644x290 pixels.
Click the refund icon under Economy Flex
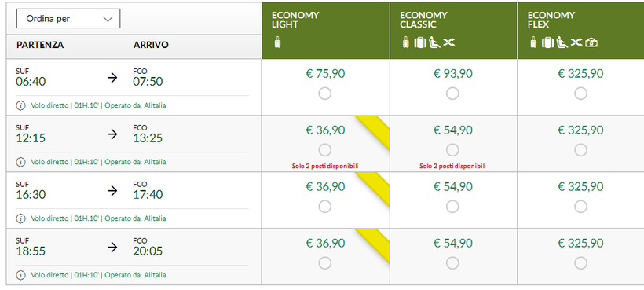click(591, 42)
